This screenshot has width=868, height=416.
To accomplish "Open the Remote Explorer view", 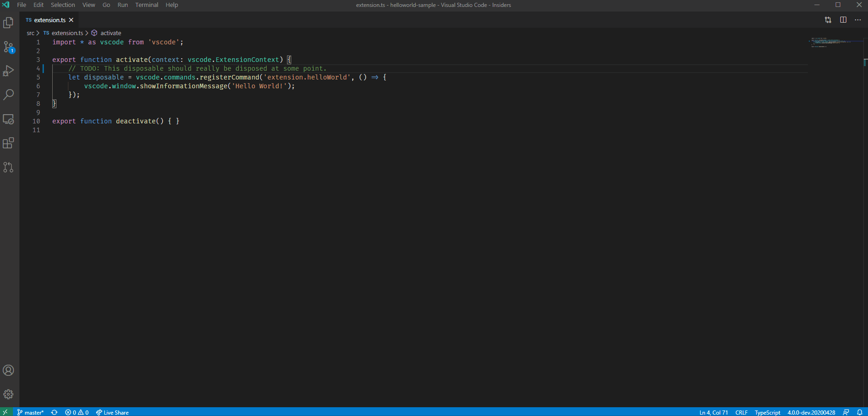I will pyautogui.click(x=8, y=119).
